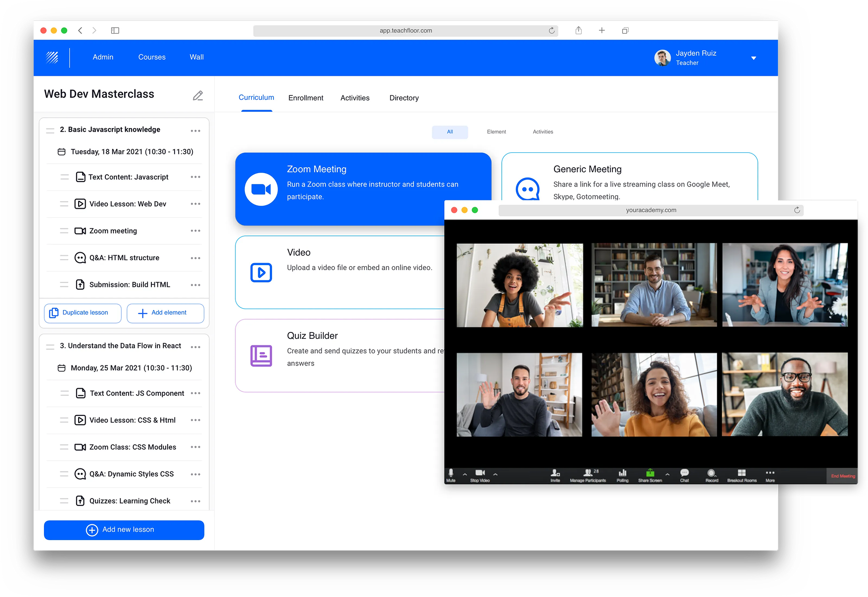Open the Jayden Ruiz profile dropdown
This screenshot has height=597, width=868.
point(753,58)
